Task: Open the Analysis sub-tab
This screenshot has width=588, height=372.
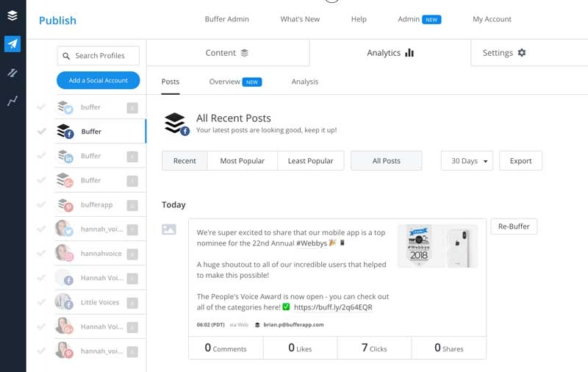Action: 304,82
